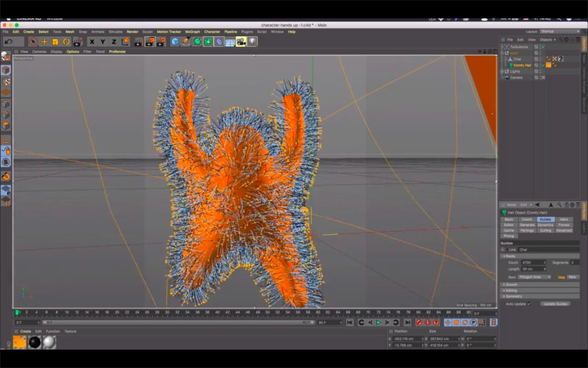Open the Light object icon
The image size is (588, 368).
click(252, 42)
